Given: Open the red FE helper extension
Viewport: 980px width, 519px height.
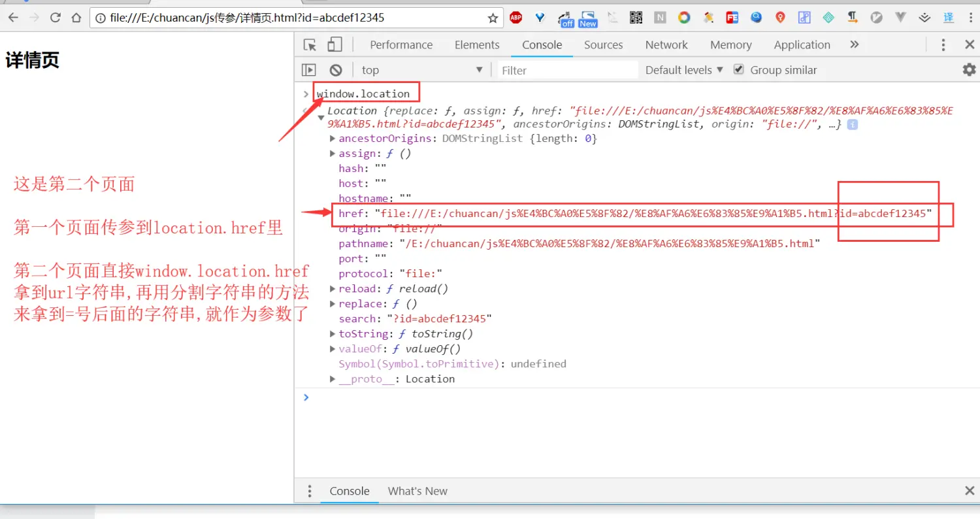Looking at the screenshot, I should [732, 18].
